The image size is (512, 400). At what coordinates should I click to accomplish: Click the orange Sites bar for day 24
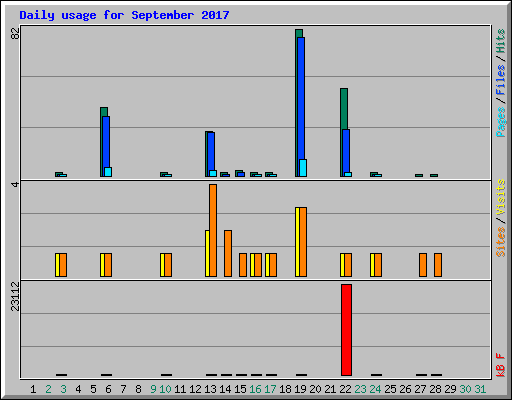[x=378, y=265]
